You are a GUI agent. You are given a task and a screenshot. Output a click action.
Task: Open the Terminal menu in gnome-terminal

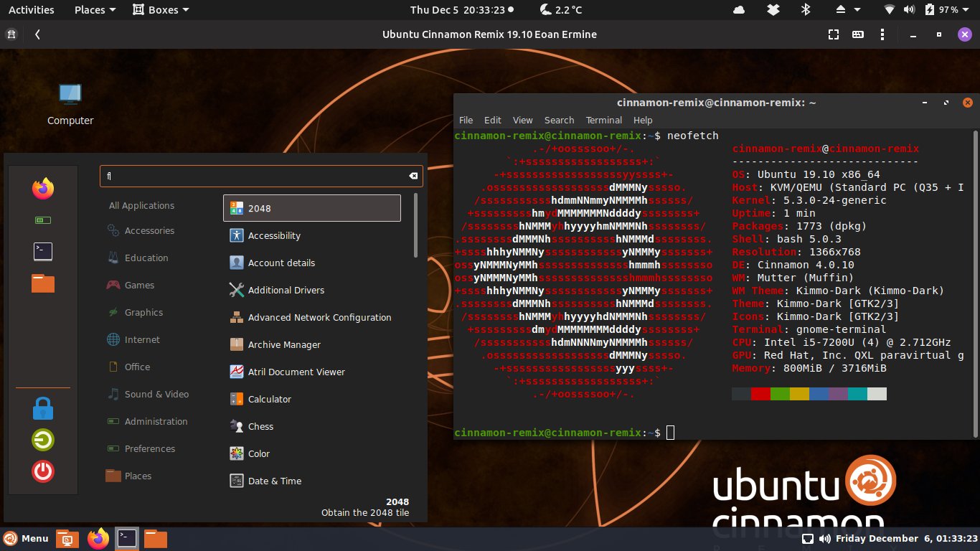tap(603, 120)
